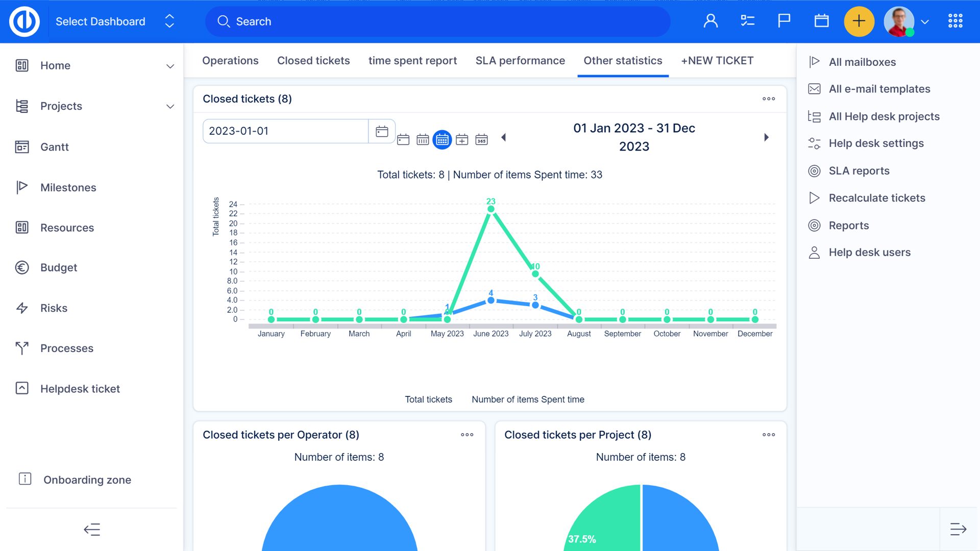Viewport: 980px width, 551px height.
Task: Select the single-day calendar range icon
Action: tap(403, 139)
